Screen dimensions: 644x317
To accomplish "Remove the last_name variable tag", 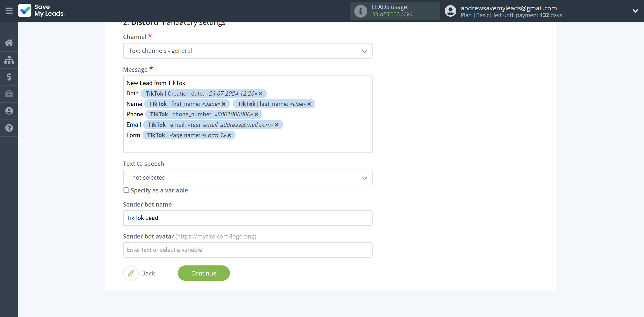I will tap(309, 104).
